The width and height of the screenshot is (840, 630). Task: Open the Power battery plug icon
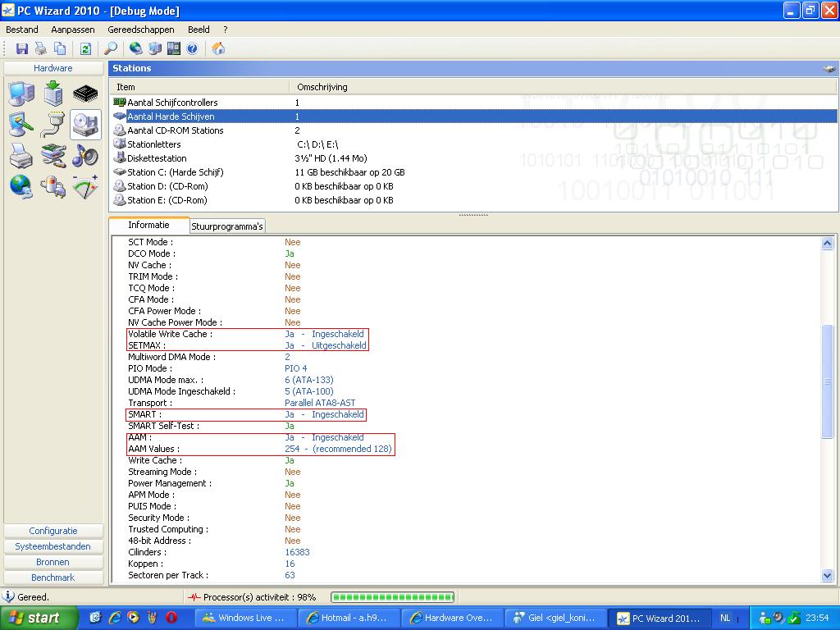click(x=53, y=187)
